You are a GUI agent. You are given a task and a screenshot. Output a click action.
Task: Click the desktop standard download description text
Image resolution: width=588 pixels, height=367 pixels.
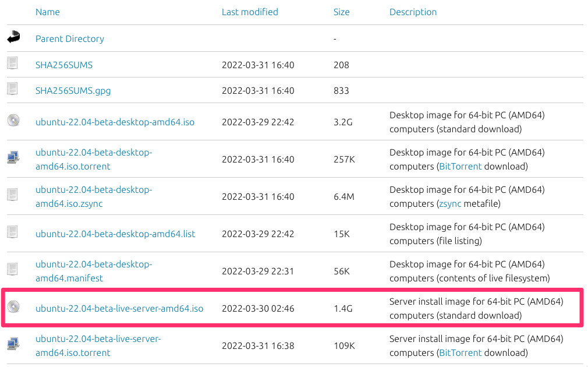tap(467, 122)
